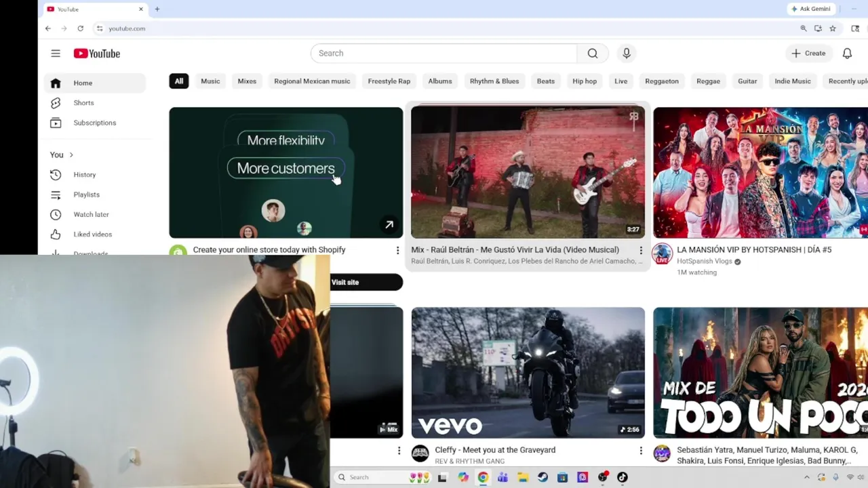Screen dimensions: 868x488
Task: Open Liked videos in the sidebar
Action: [x=95, y=235]
